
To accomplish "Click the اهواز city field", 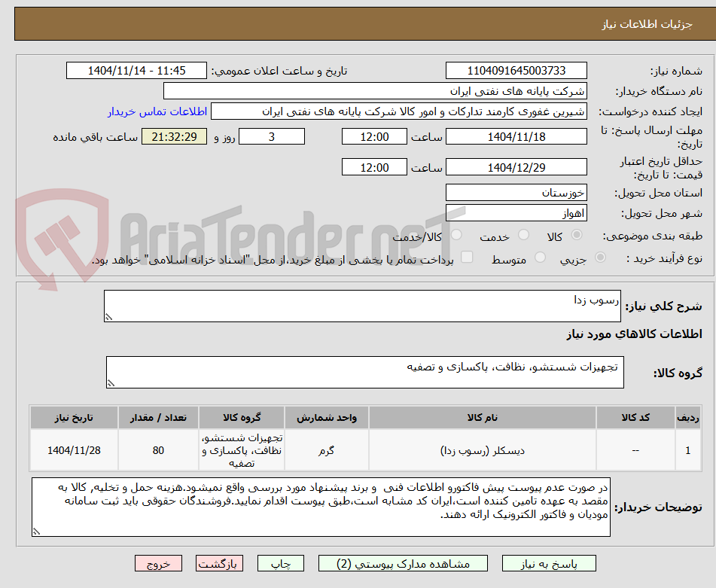I will pyautogui.click(x=516, y=213).
